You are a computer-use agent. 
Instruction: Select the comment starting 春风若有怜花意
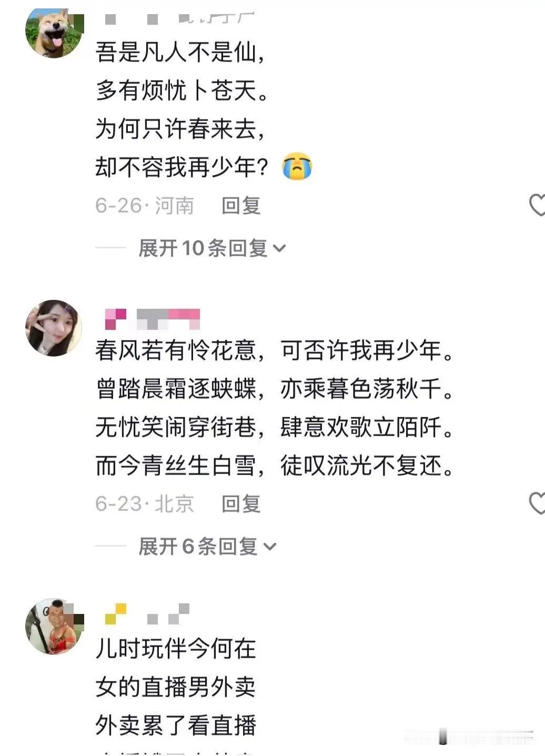point(274,407)
